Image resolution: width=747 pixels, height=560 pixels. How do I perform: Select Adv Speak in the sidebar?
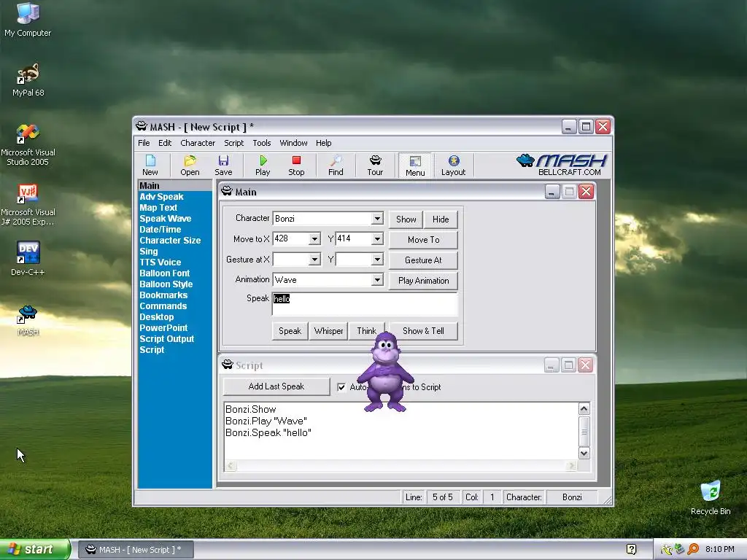[161, 197]
